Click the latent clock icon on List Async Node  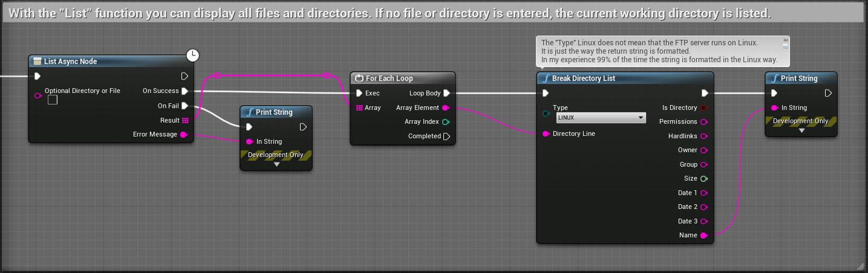[x=192, y=56]
